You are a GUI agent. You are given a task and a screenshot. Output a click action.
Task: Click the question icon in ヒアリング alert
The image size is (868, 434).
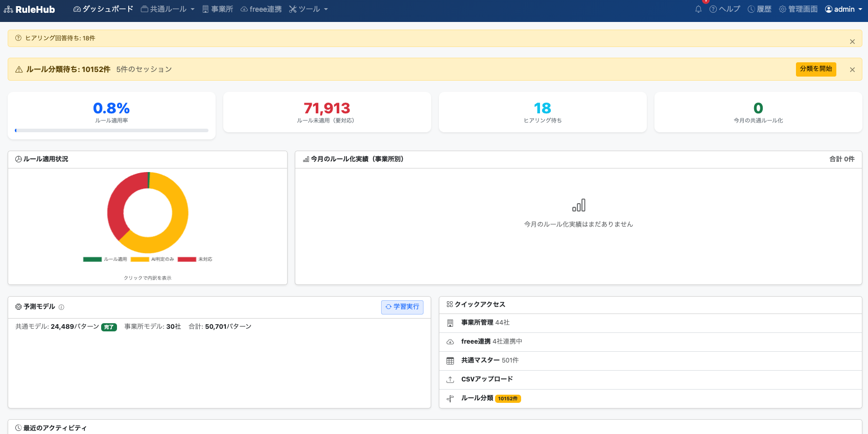[x=18, y=38]
